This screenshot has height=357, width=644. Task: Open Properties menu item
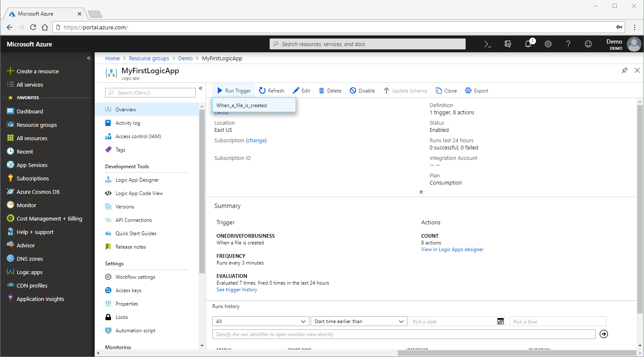(x=147, y=304)
